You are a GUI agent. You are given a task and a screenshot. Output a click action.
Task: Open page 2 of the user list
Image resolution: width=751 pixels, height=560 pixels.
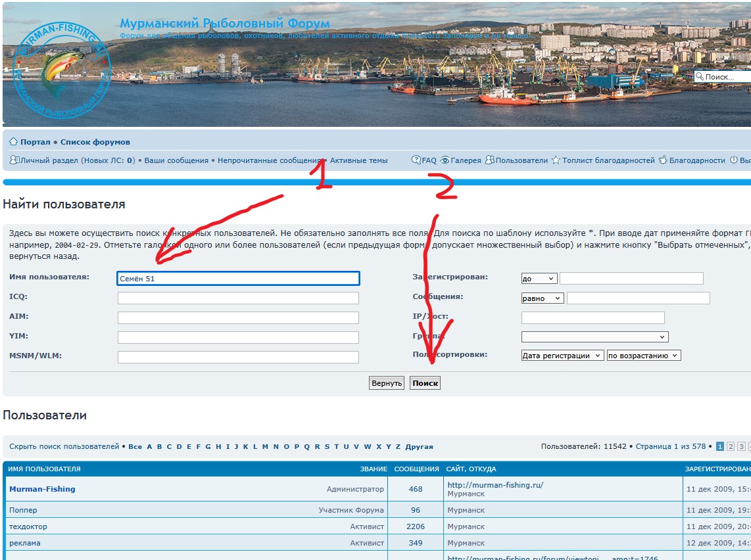pyautogui.click(x=731, y=447)
